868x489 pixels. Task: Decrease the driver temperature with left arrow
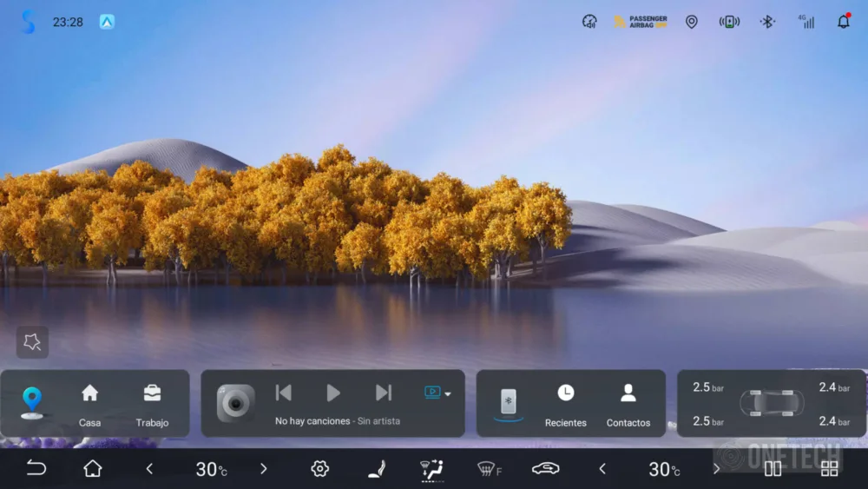click(149, 469)
